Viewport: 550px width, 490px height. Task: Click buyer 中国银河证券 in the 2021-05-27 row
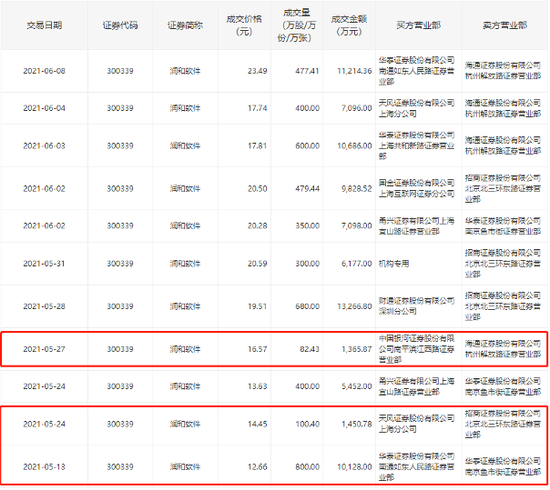point(416,349)
